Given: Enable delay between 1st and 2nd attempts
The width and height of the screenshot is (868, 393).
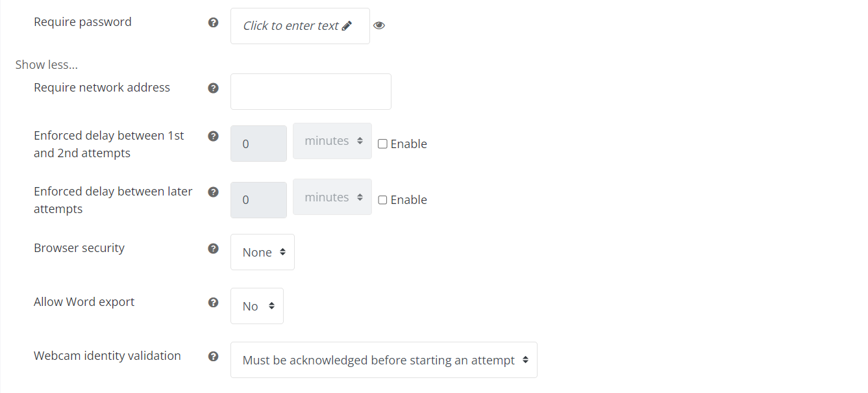Looking at the screenshot, I should pos(382,144).
